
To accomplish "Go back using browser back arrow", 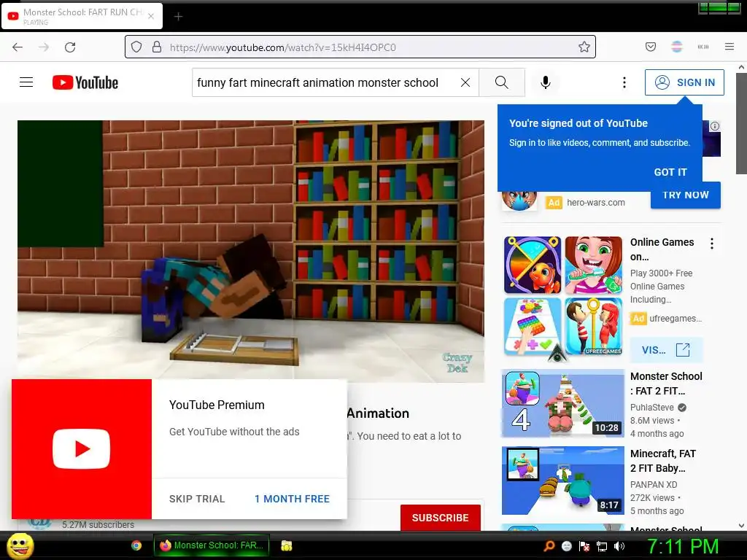I will pos(18,47).
